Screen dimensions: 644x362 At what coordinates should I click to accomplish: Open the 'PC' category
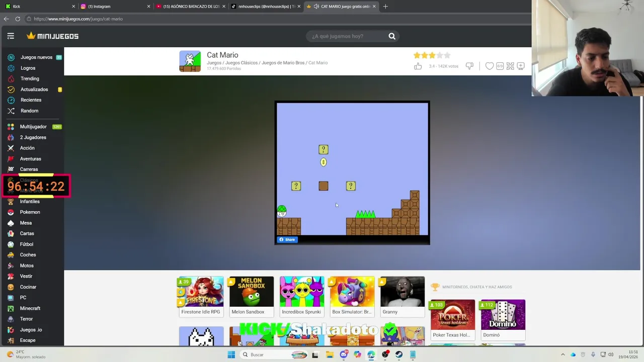pyautogui.click(x=23, y=298)
